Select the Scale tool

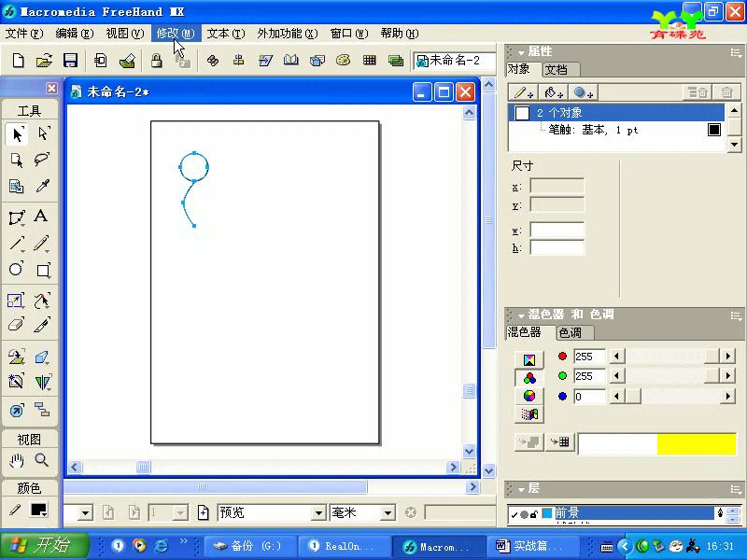click(x=16, y=301)
